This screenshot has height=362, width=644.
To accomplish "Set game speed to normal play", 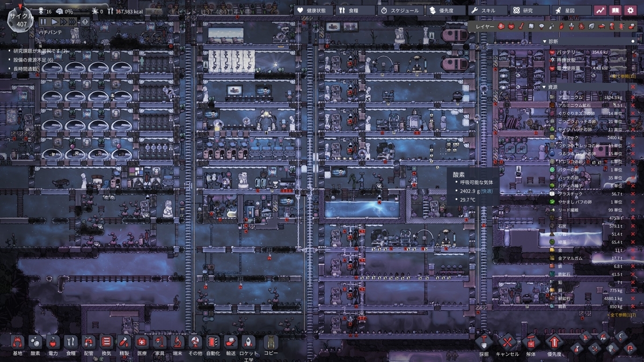I will coord(54,21).
